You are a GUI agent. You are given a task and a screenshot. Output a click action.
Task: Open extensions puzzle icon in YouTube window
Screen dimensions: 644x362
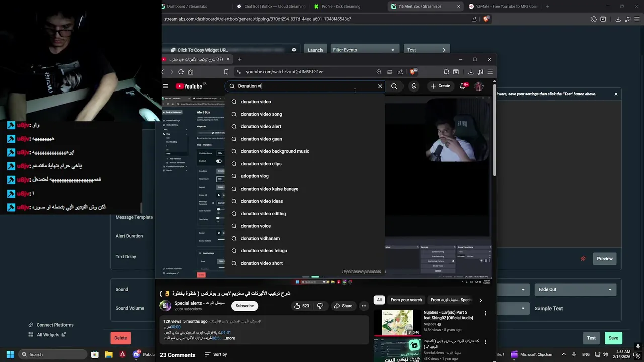click(446, 72)
